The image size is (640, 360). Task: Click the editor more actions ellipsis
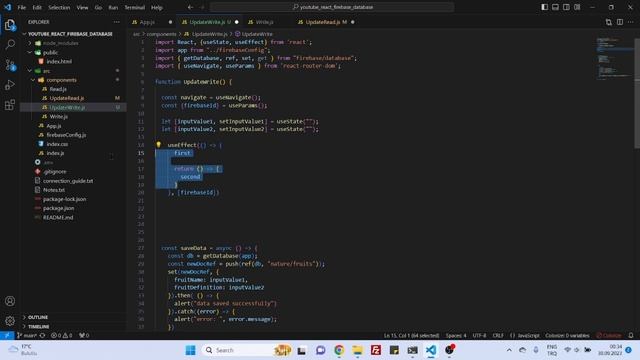pyautogui.click(x=631, y=22)
